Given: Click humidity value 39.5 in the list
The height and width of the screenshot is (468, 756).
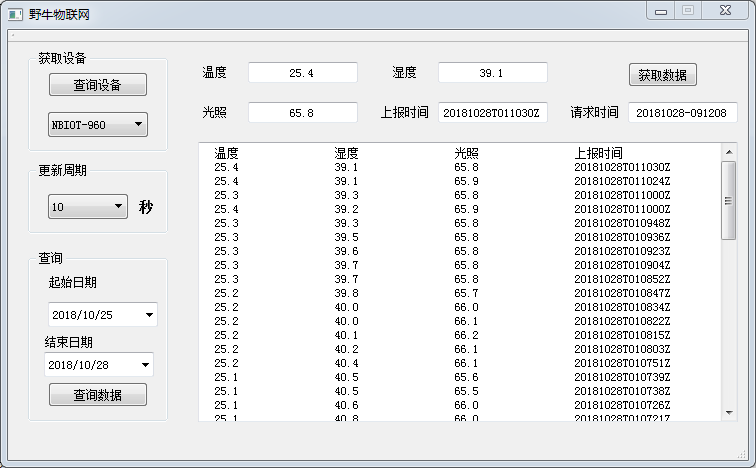Looking at the screenshot, I should (346, 237).
